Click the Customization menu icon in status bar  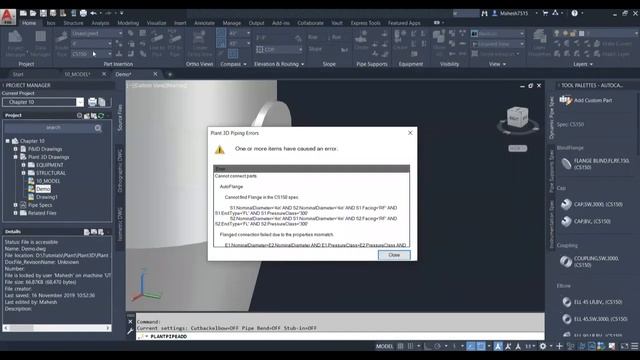tap(635, 346)
